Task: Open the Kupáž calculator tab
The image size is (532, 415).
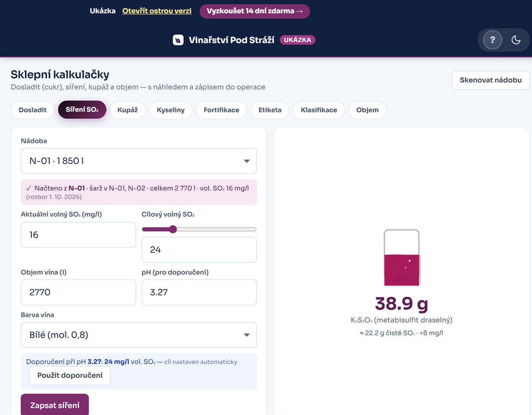Action: pos(127,110)
